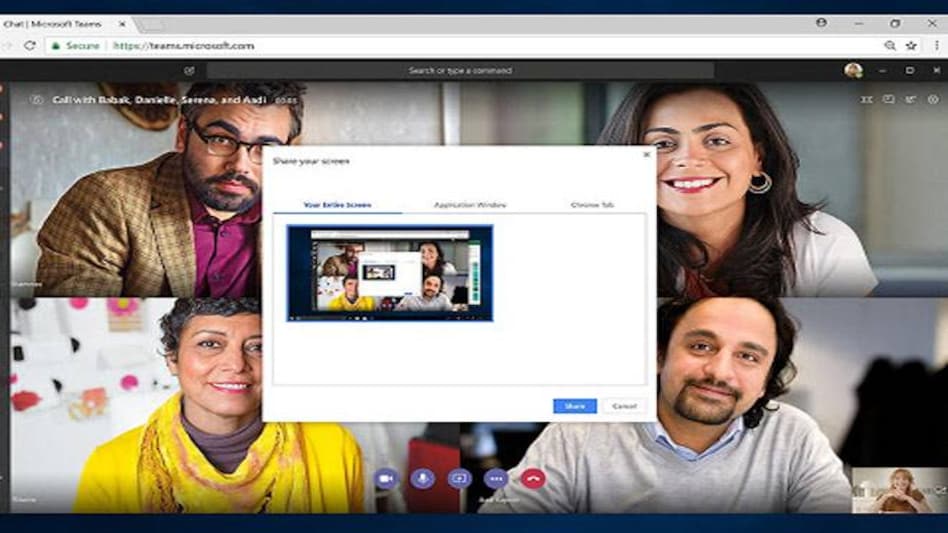Open the share screen control
Screen dimensions: 948x533
pyautogui.click(x=459, y=479)
